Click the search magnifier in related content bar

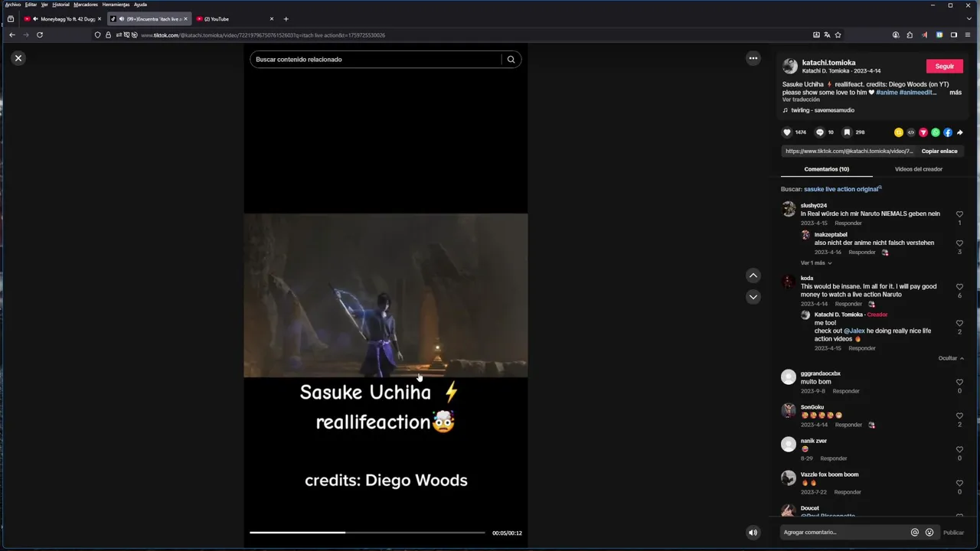511,59
